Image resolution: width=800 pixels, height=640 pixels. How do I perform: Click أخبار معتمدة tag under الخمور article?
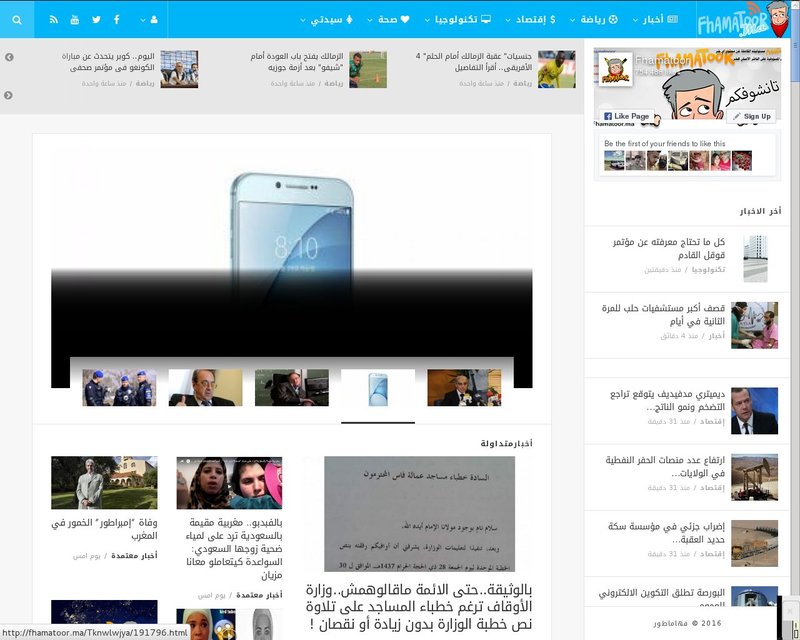coord(134,556)
